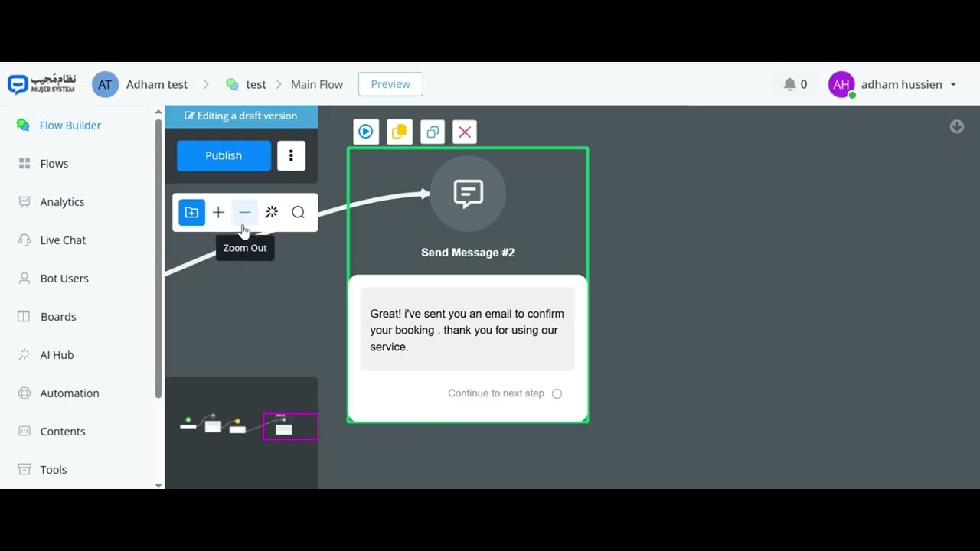Click the Live Chat headset icon
Screen dimensions: 980x551
point(24,240)
